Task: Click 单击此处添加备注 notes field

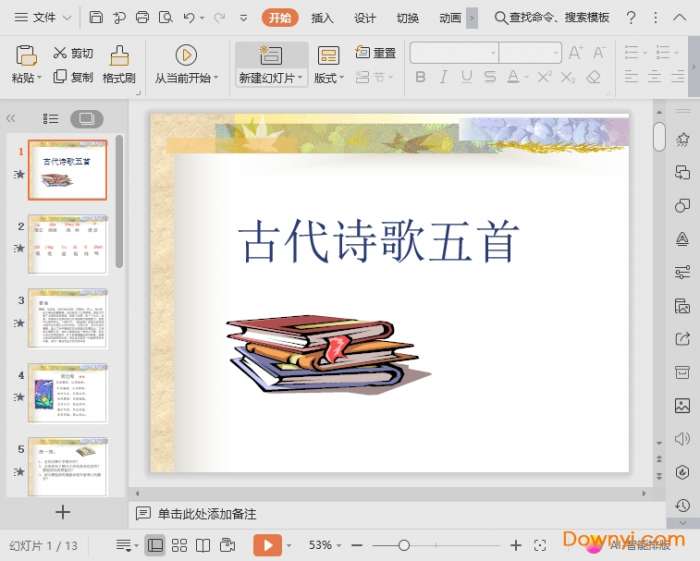Action: [207, 514]
